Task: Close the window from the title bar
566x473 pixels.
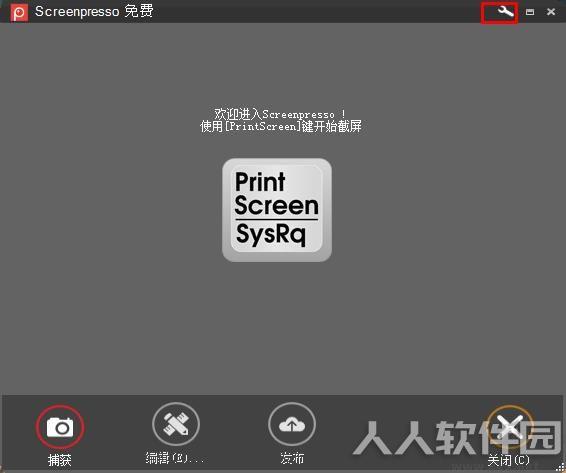Action: coord(551,12)
